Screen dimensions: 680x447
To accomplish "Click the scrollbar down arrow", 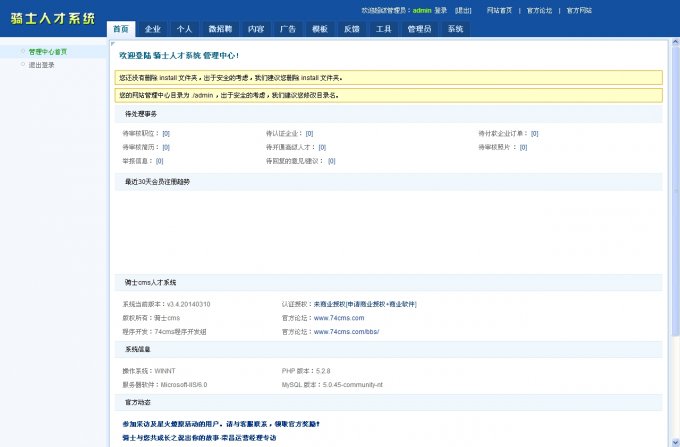I will click(x=675, y=443).
